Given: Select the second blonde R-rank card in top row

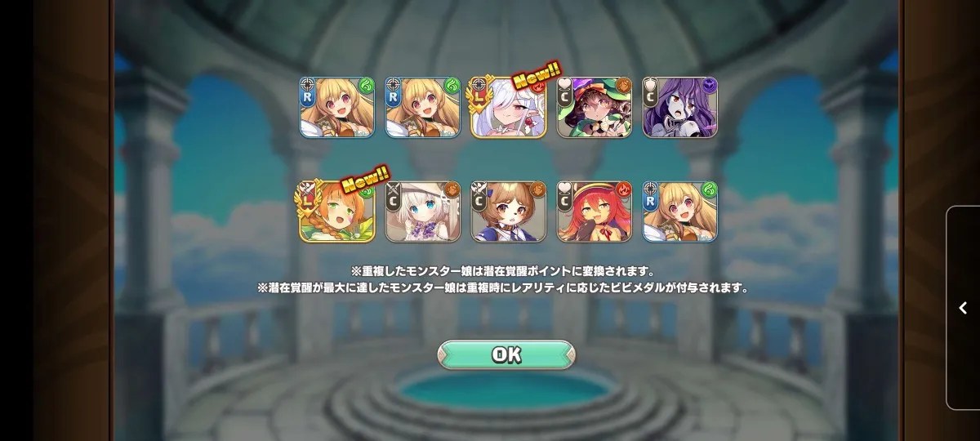Looking at the screenshot, I should [x=422, y=107].
